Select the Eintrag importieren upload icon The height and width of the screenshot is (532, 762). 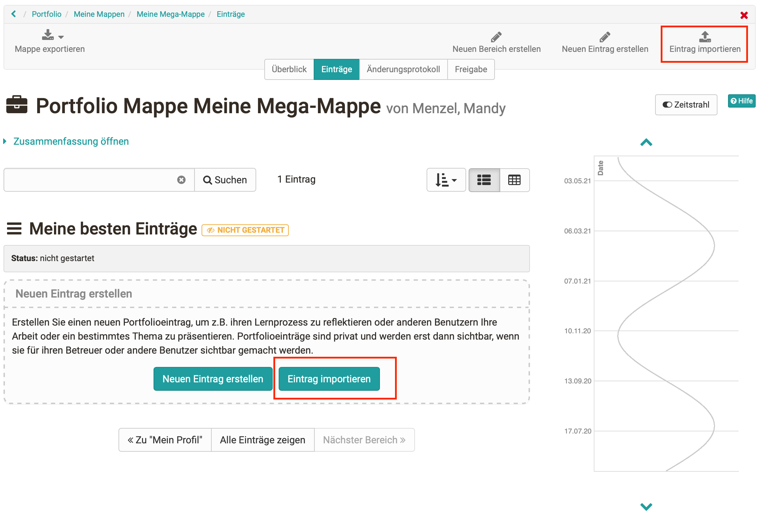point(704,36)
